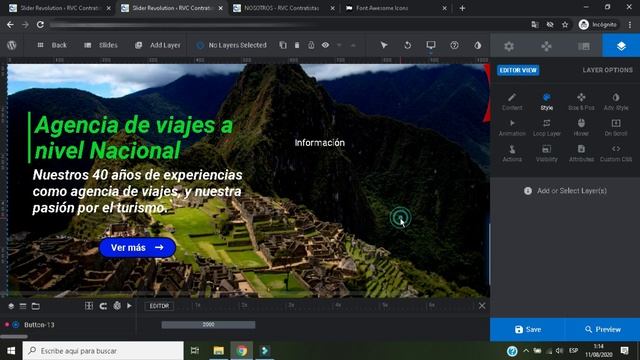640x360 pixels.
Task: Open the Style layer option
Action: (547, 102)
